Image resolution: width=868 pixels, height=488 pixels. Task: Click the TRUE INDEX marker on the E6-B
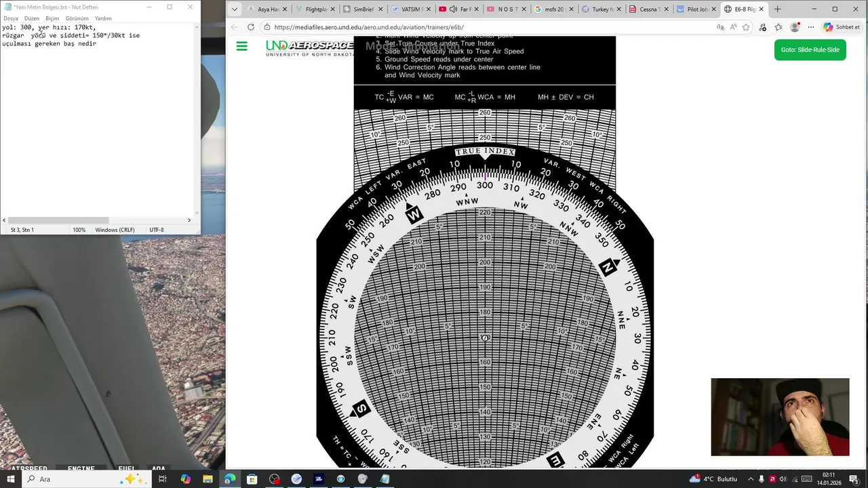click(485, 152)
